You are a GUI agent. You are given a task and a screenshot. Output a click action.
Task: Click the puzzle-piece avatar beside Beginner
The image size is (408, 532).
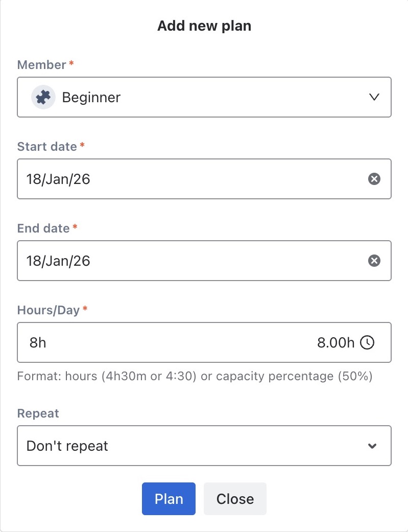pyautogui.click(x=43, y=97)
